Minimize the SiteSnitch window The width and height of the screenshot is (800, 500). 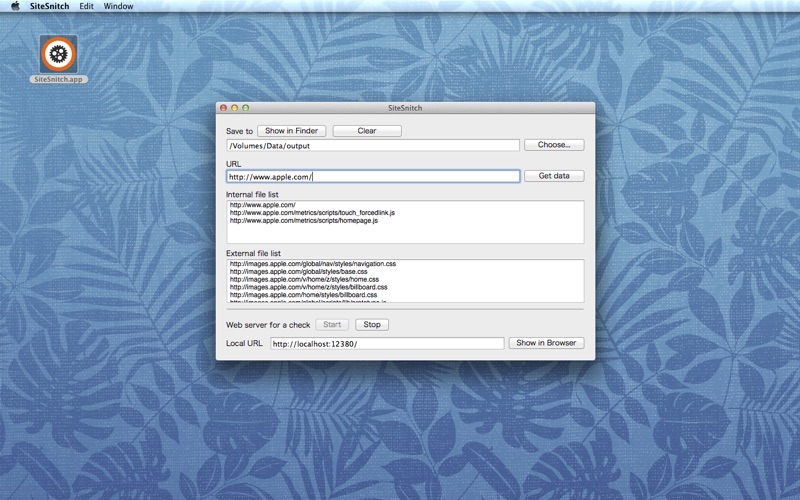[x=235, y=108]
